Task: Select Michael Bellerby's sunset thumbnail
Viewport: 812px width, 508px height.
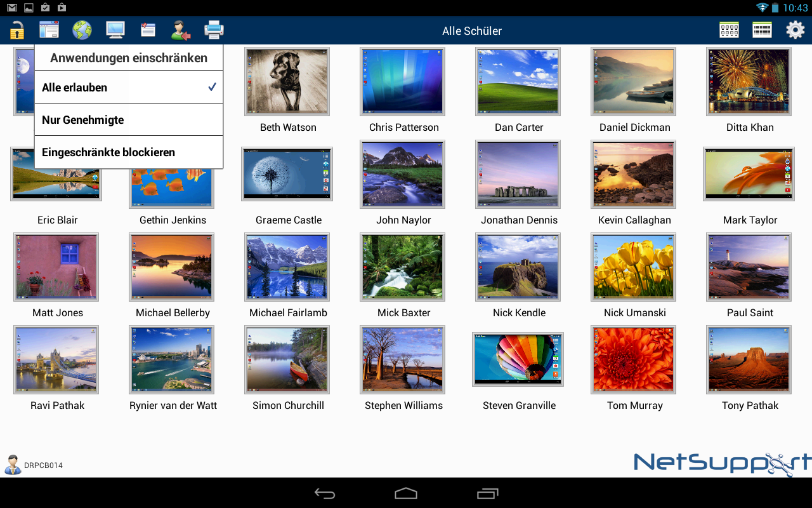Action: tap(171, 267)
